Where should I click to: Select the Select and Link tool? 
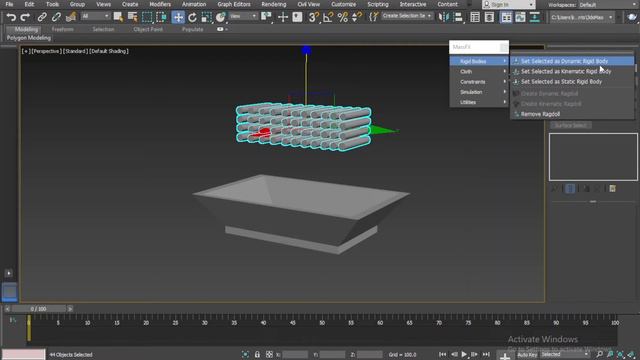pos(42,17)
